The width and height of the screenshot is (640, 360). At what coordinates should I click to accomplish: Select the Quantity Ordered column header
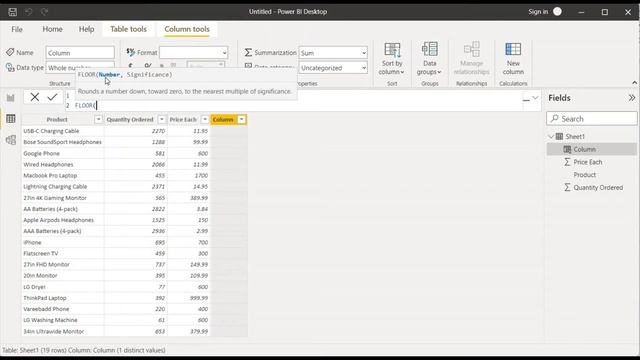tap(130, 120)
